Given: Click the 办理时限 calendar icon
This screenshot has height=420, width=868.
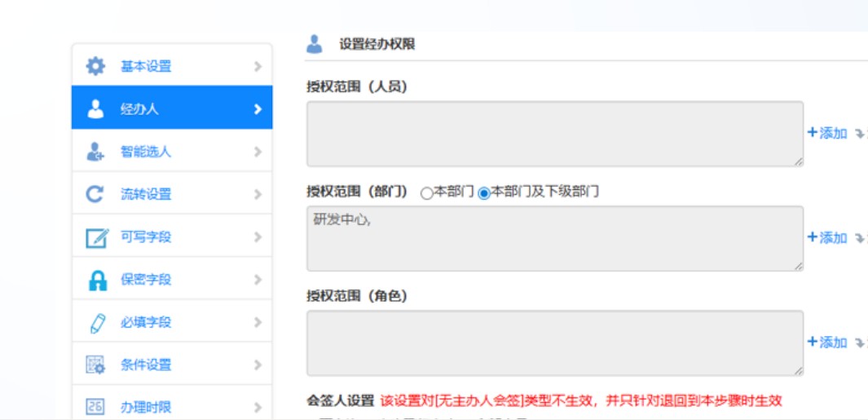Looking at the screenshot, I should point(96,406).
